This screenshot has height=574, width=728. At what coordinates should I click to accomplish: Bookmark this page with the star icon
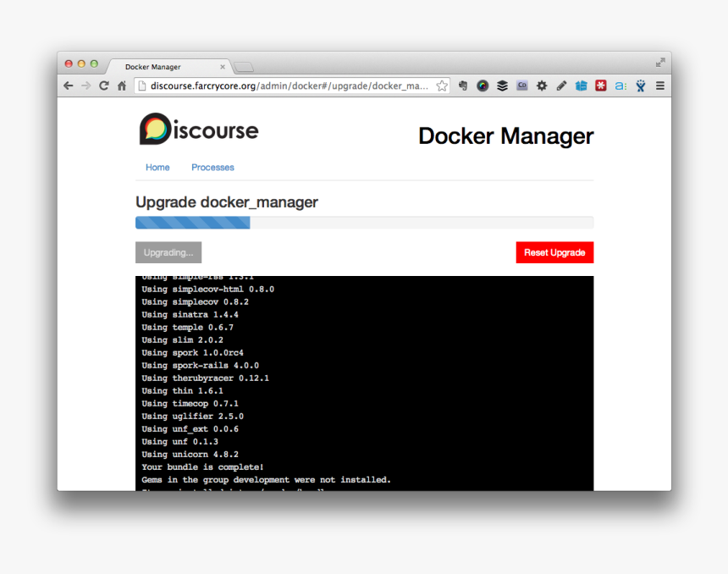tap(442, 86)
